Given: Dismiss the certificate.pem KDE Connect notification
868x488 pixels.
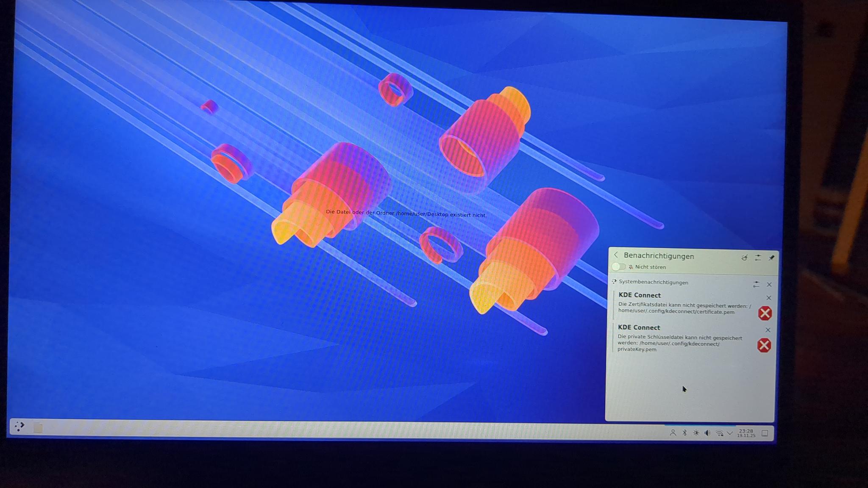Looking at the screenshot, I should coord(768,298).
